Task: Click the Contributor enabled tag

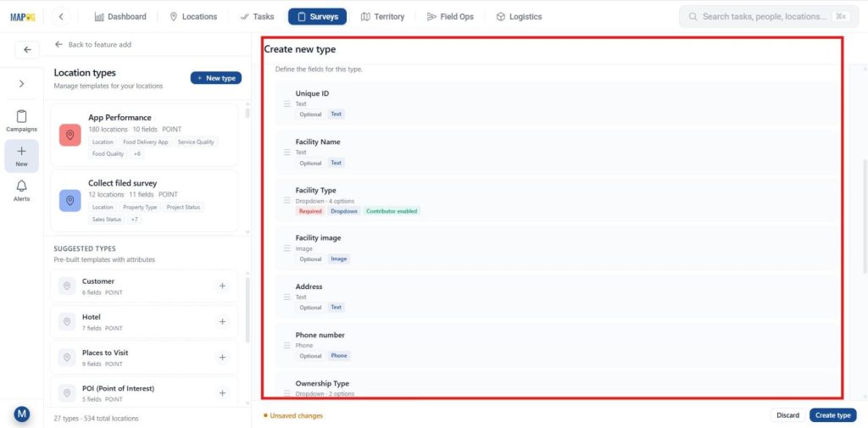Action: tap(392, 211)
